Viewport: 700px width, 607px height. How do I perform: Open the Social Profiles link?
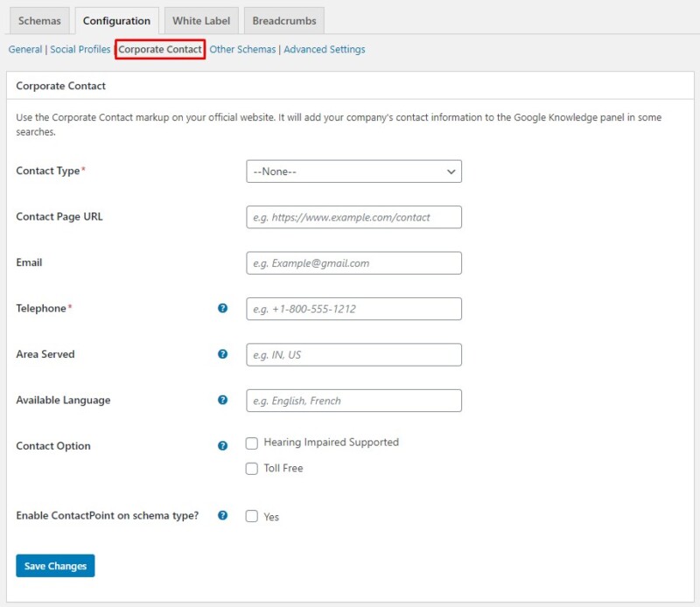click(x=80, y=50)
